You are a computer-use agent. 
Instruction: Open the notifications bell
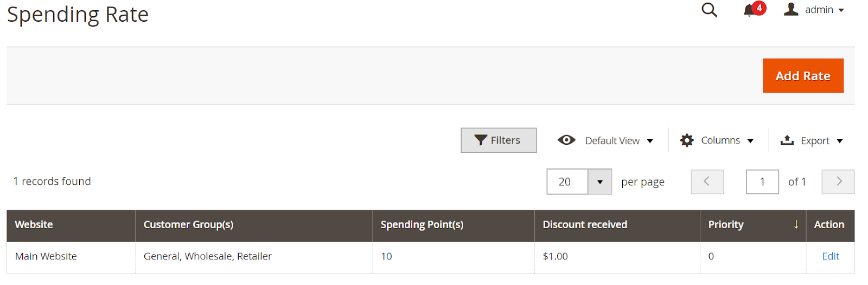pyautogui.click(x=750, y=10)
